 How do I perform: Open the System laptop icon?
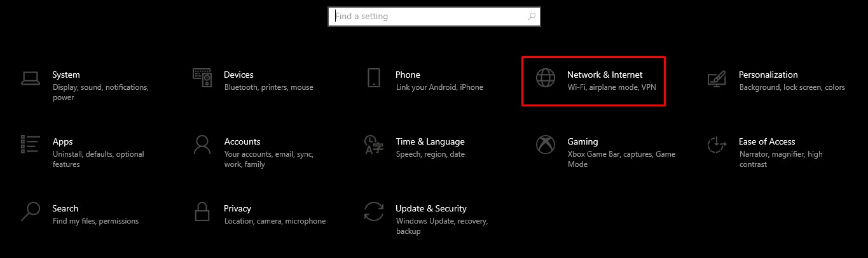coord(30,78)
